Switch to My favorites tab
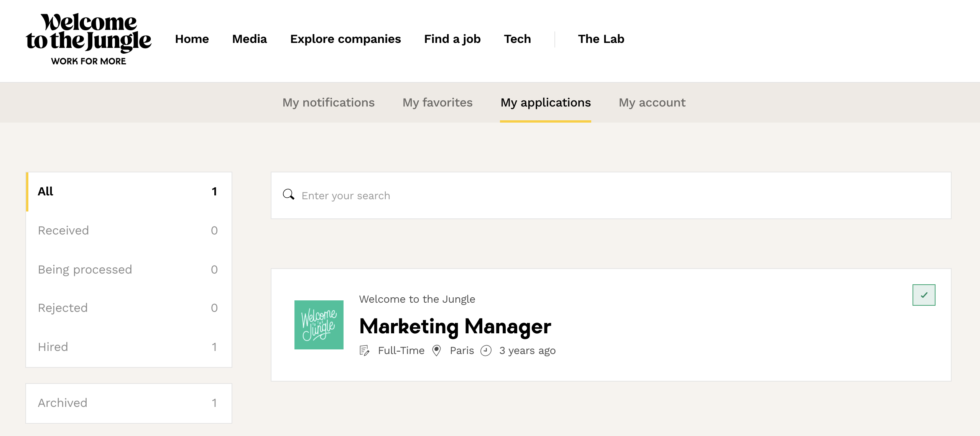 tap(437, 103)
